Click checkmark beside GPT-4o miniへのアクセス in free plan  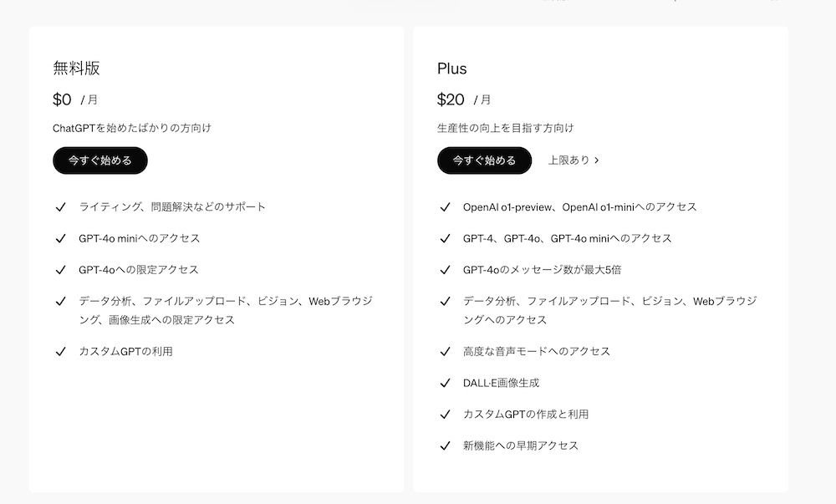(60, 238)
